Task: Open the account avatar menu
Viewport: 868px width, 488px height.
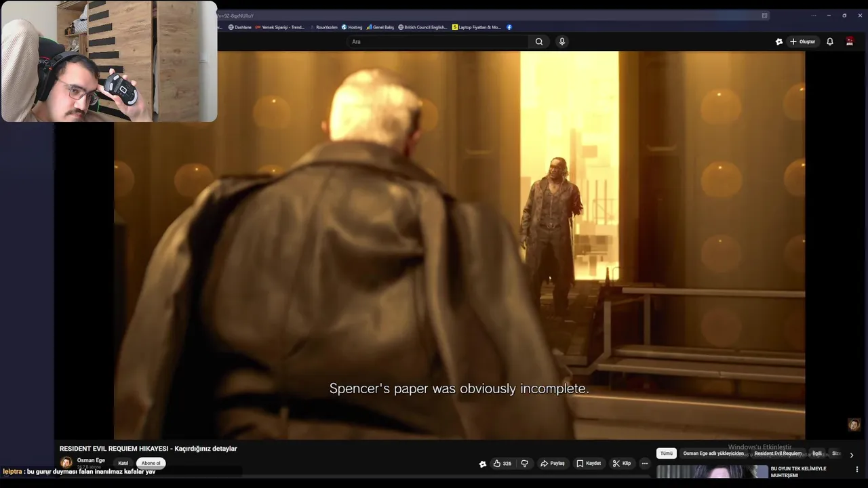Action: pyautogui.click(x=850, y=41)
